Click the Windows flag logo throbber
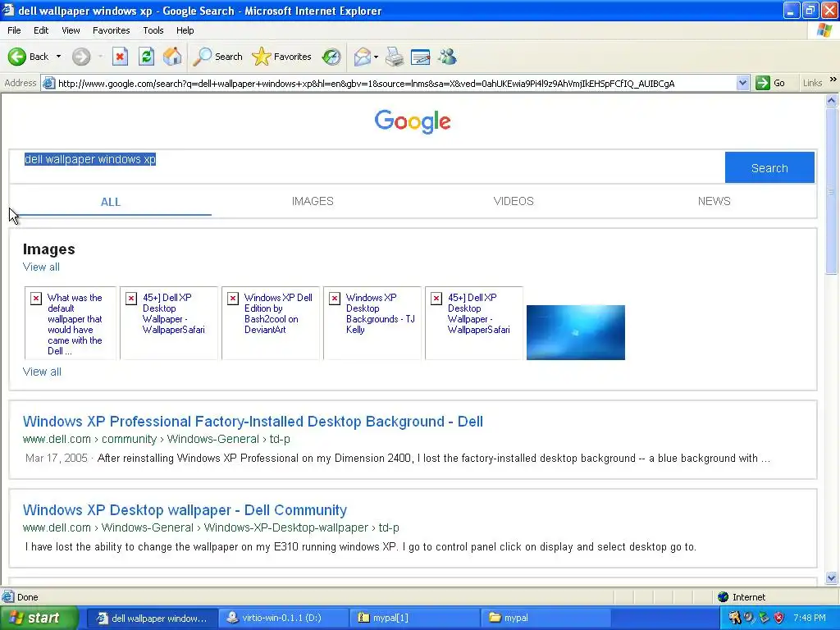This screenshot has width=840, height=630. point(824,30)
